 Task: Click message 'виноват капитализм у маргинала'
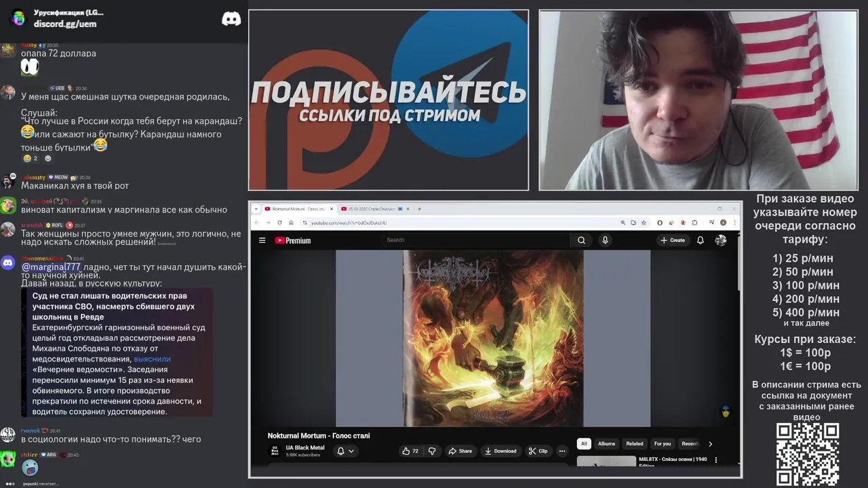click(x=124, y=210)
